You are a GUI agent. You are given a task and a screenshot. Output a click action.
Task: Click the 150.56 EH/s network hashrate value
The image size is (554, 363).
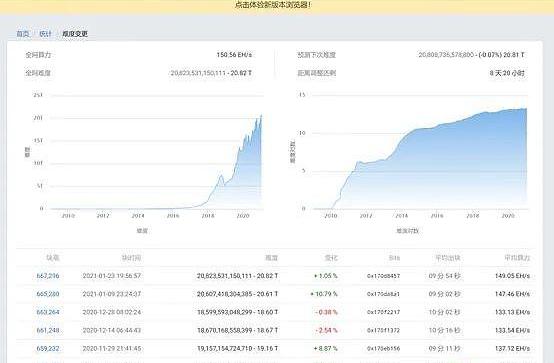click(234, 55)
